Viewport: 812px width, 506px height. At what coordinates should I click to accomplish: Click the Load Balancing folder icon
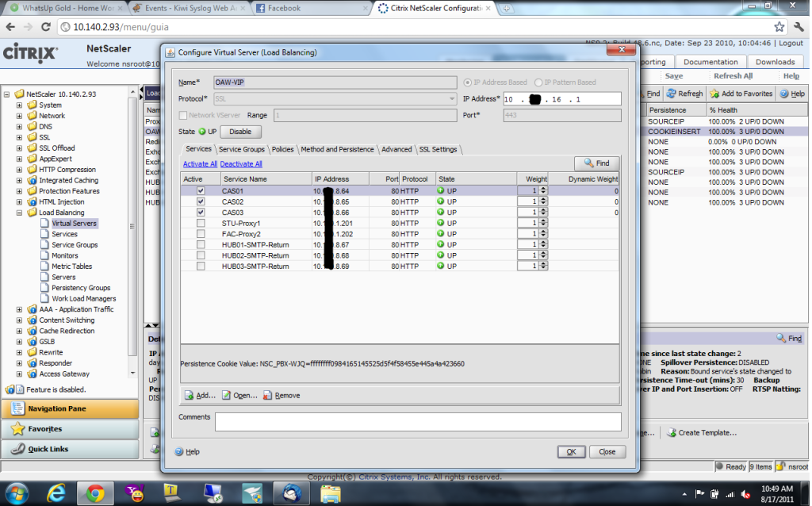(32, 213)
